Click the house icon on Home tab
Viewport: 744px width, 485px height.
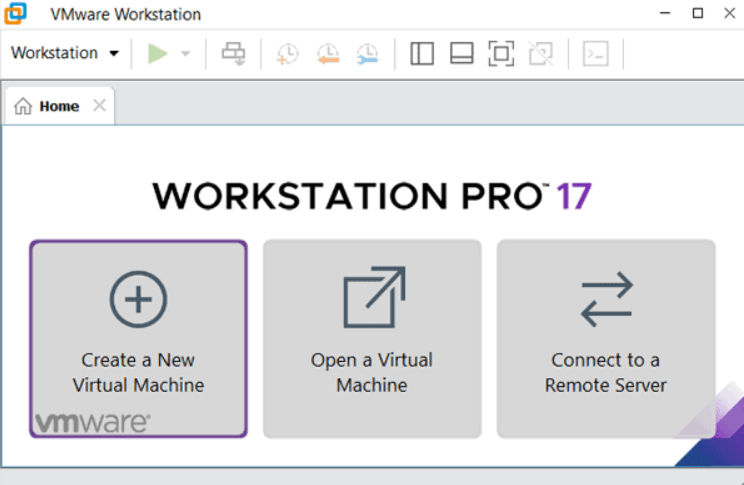(x=23, y=106)
